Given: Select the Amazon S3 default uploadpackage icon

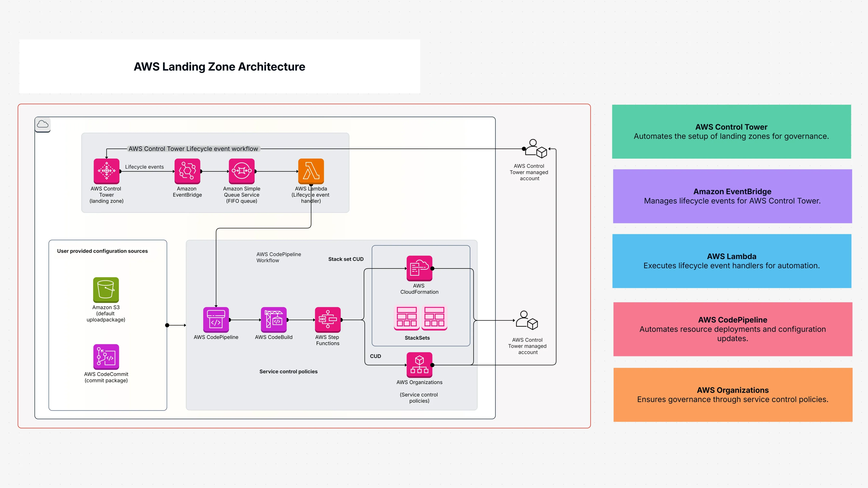Looking at the screenshot, I should (106, 290).
